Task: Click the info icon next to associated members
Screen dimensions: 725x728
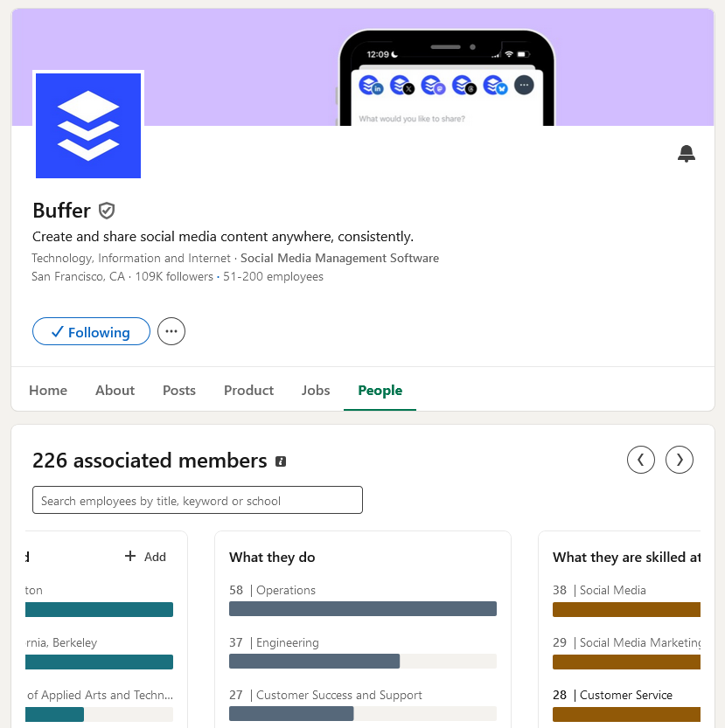Action: click(x=281, y=461)
